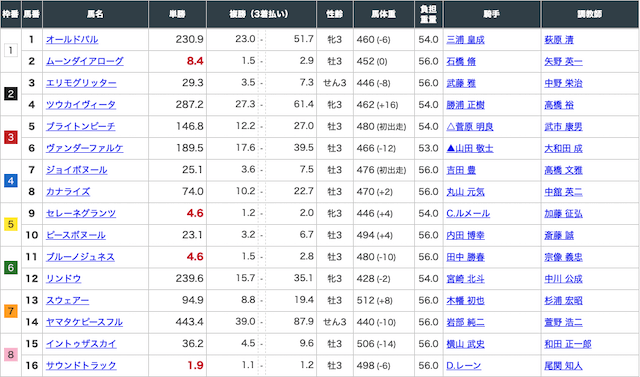Open horse ピースボヌール page
The image size is (640, 377).
pos(76,235)
